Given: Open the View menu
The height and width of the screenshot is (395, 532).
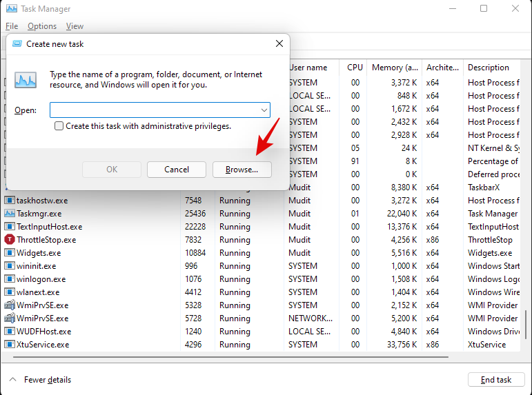Looking at the screenshot, I should [75, 26].
